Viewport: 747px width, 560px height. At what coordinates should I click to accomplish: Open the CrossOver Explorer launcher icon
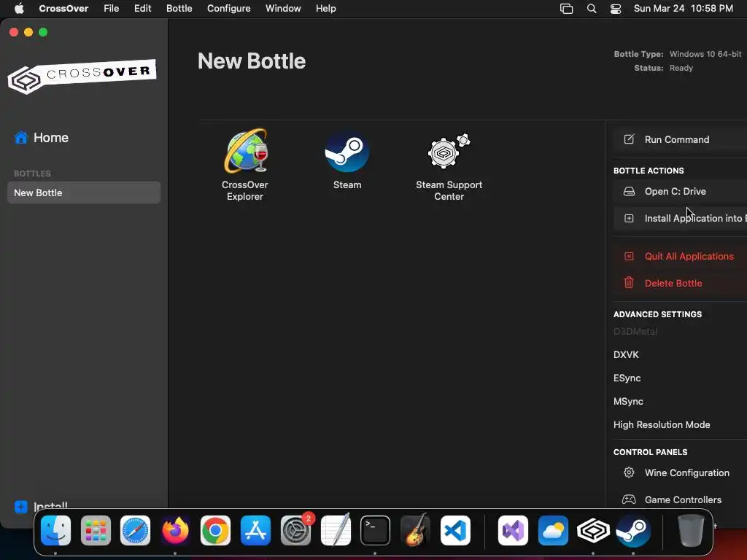(246, 151)
